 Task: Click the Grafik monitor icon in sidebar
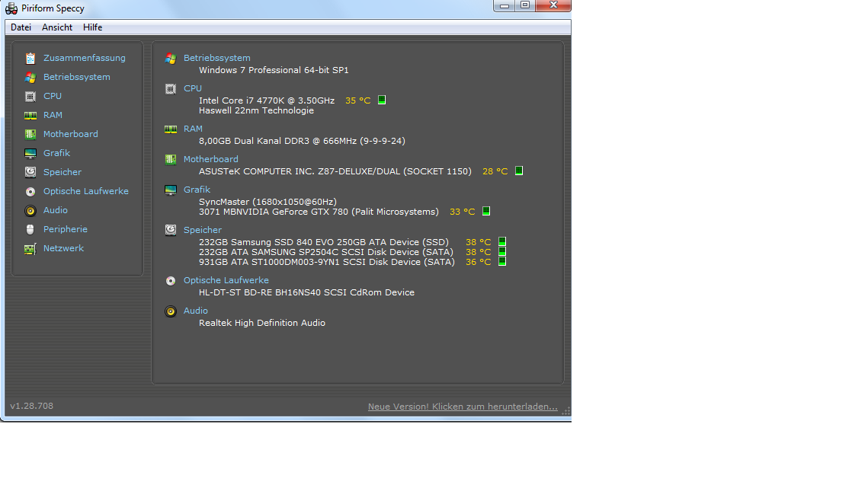pyautogui.click(x=30, y=153)
